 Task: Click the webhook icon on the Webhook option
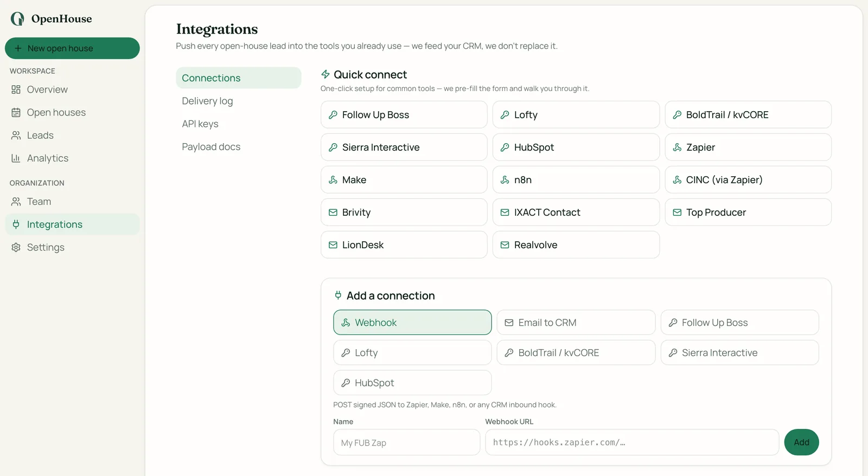point(346,323)
